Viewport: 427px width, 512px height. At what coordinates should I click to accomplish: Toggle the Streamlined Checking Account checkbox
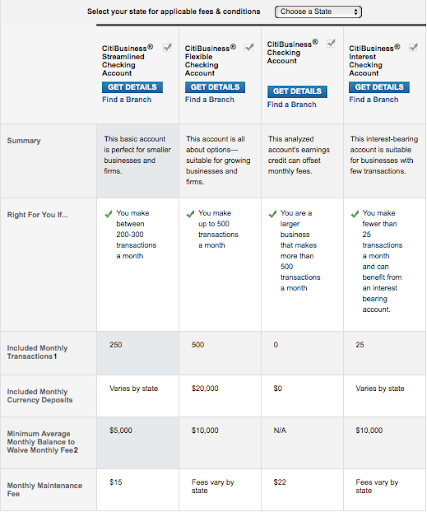click(167, 48)
